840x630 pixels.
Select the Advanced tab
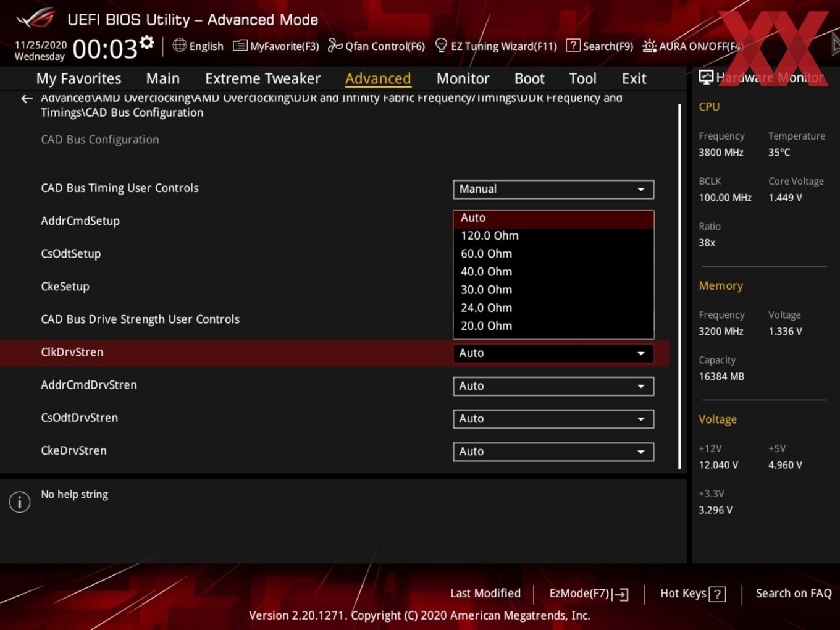click(x=378, y=78)
